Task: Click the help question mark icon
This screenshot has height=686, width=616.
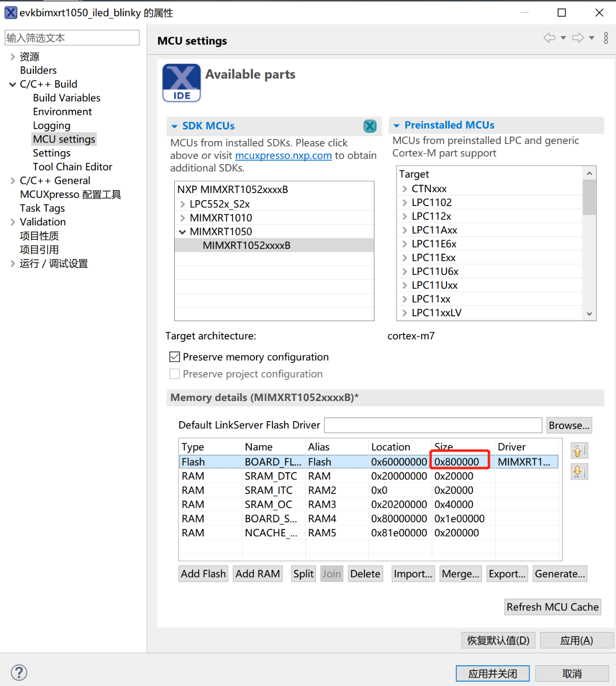Action: coord(19,672)
